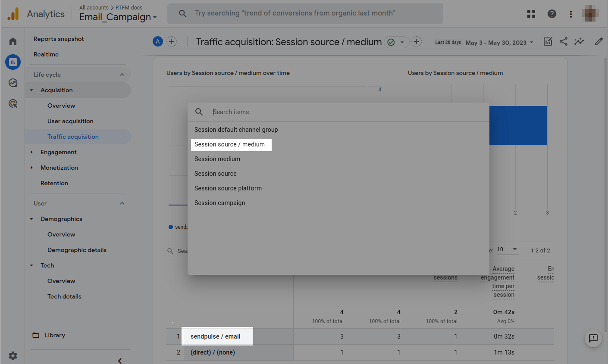This screenshot has width=608, height=364.
Task: Open the Advertising icon in left rail
Action: [13, 103]
